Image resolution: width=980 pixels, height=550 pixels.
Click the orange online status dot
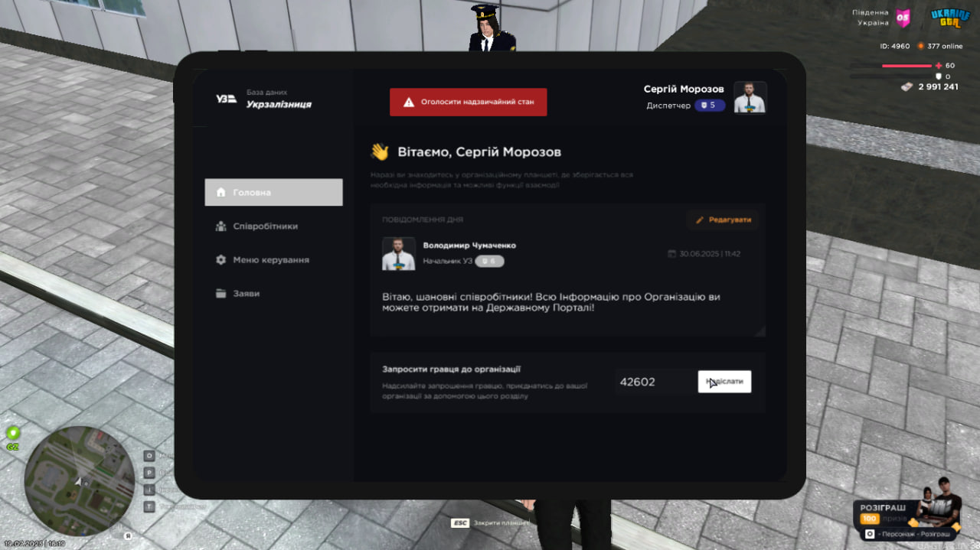[921, 46]
